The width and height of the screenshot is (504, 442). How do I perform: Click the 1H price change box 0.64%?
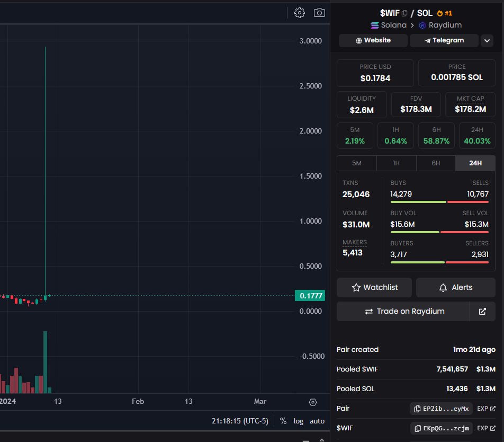coord(395,136)
